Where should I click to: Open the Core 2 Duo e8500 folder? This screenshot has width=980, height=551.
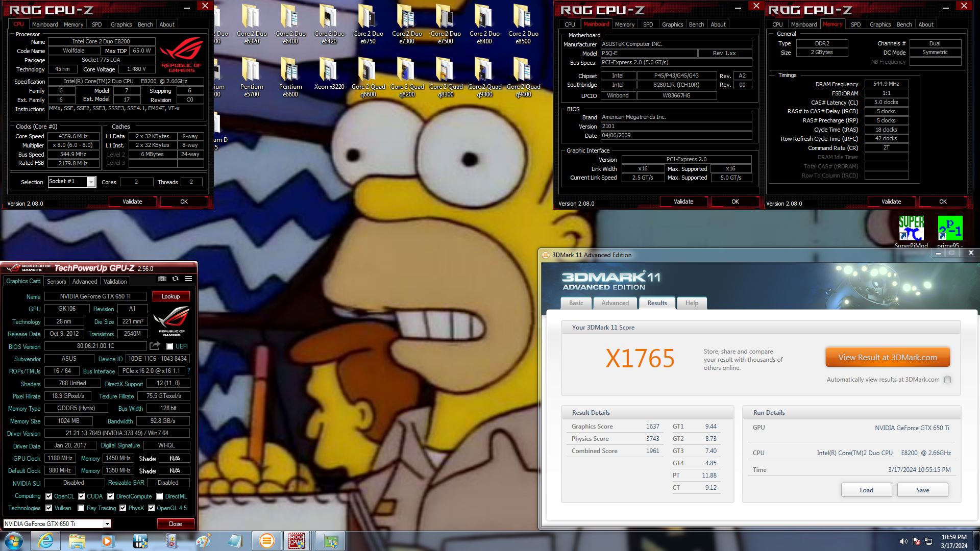pyautogui.click(x=523, y=23)
